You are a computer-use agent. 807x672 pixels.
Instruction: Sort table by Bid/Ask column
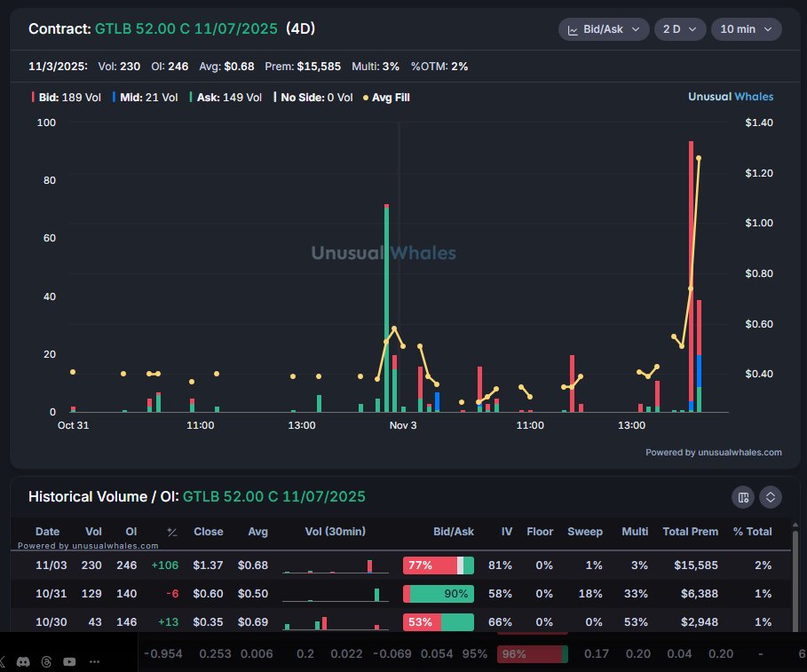click(454, 532)
